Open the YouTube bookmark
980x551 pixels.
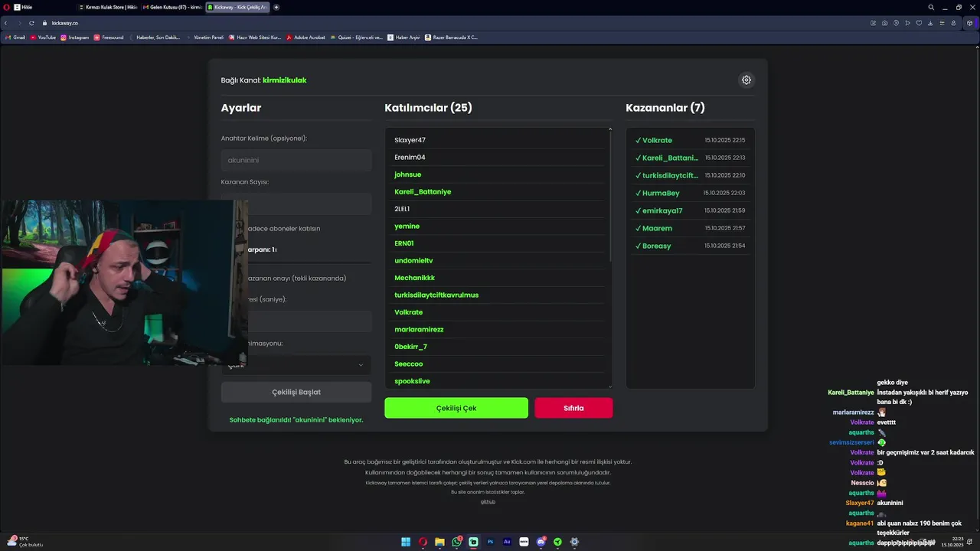pos(43,37)
